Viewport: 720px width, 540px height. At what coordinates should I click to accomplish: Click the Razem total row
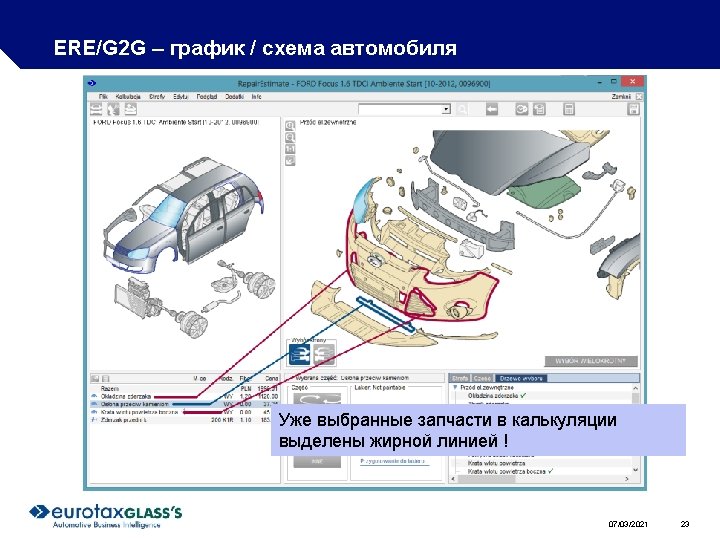pos(185,388)
